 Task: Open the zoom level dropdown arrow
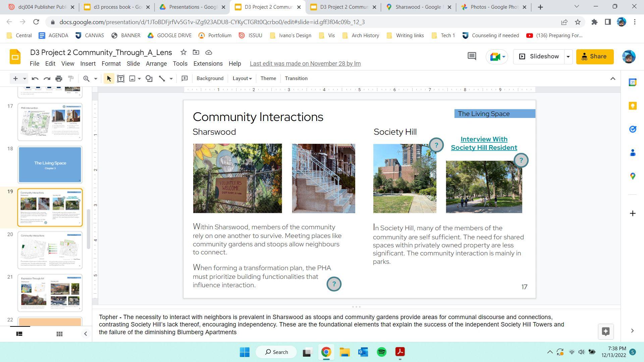(96, 78)
